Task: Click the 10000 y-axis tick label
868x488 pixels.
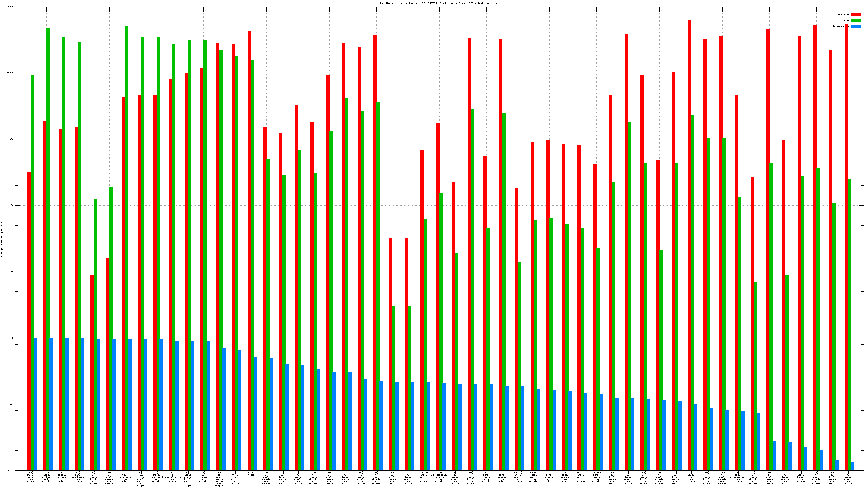Action: [11, 73]
